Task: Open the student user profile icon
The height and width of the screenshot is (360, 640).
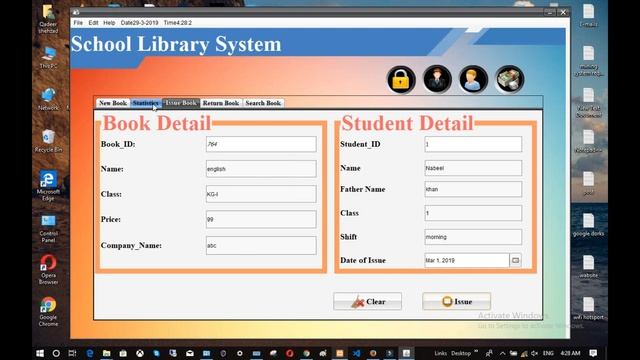Action: pos(473,79)
